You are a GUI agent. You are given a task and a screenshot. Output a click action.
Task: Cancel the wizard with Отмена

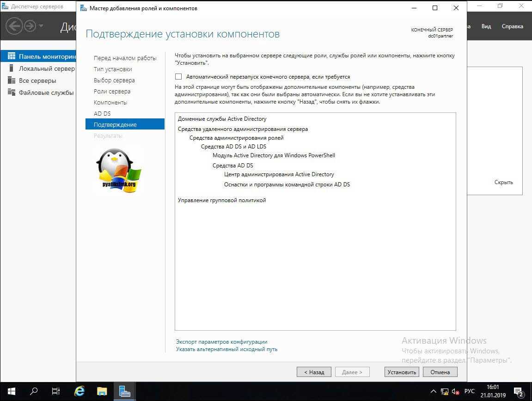click(440, 372)
